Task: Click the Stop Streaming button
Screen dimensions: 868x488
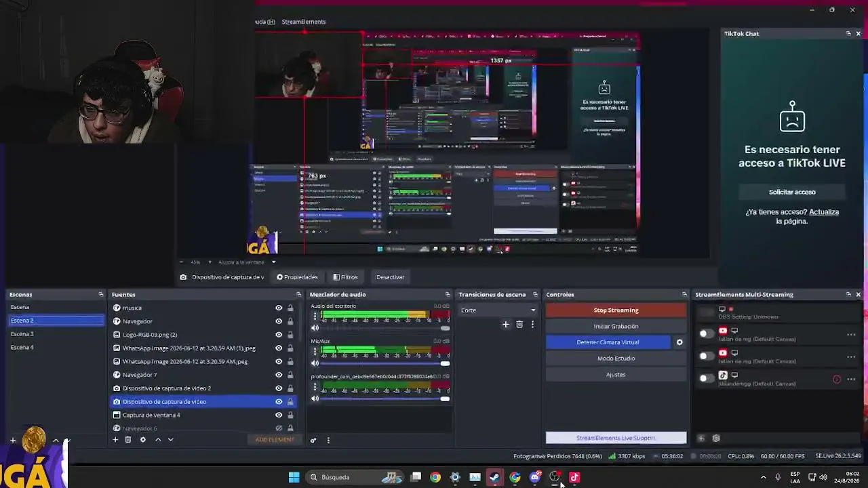Action: [x=616, y=310]
